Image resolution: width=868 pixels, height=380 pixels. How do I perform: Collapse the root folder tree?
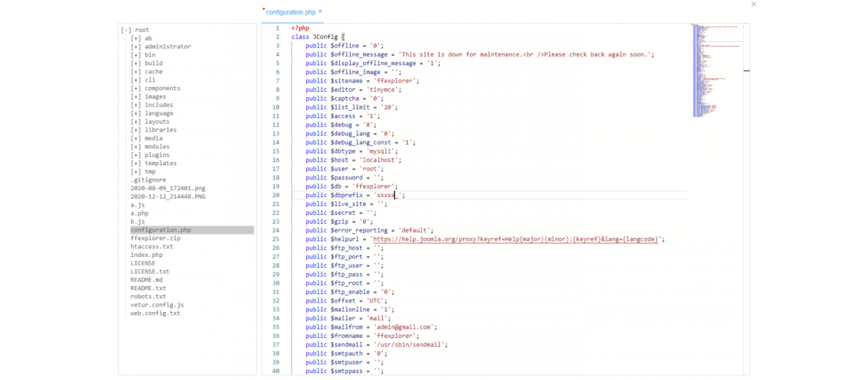127,30
